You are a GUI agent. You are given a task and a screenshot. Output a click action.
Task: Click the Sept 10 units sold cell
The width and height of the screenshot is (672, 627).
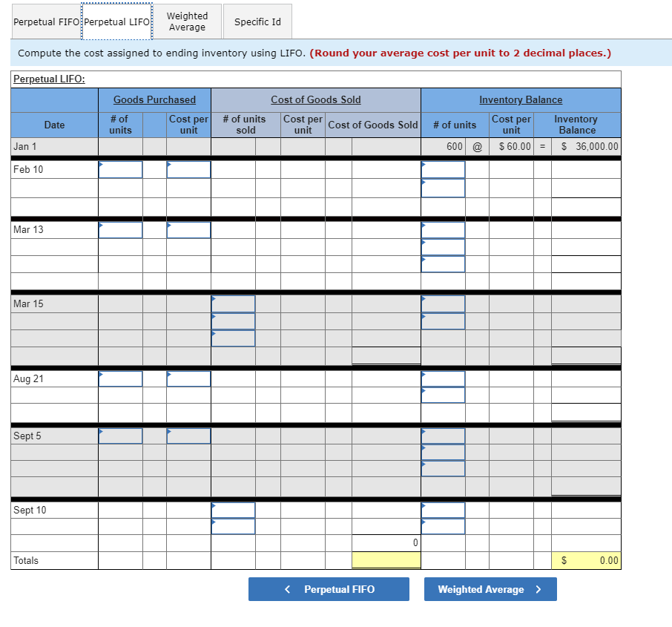(234, 510)
